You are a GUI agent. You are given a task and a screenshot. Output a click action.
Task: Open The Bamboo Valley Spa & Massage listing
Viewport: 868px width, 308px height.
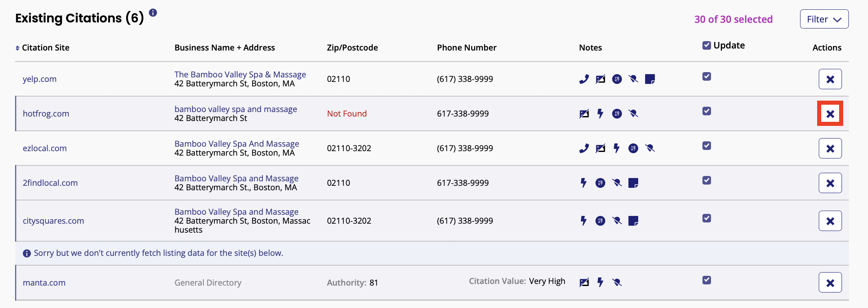pyautogui.click(x=240, y=75)
